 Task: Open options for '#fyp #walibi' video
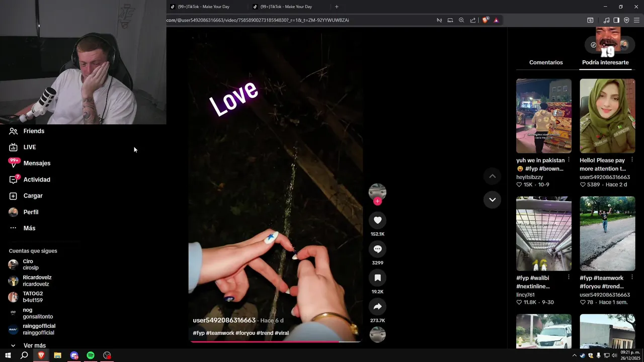pyautogui.click(x=569, y=277)
